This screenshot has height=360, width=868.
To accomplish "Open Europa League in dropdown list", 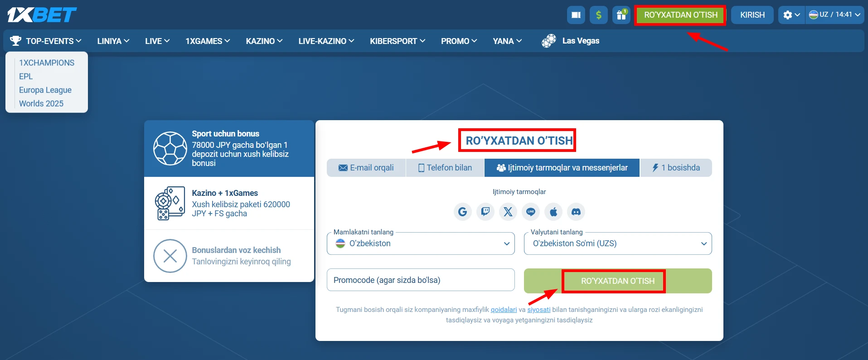I will click(45, 90).
